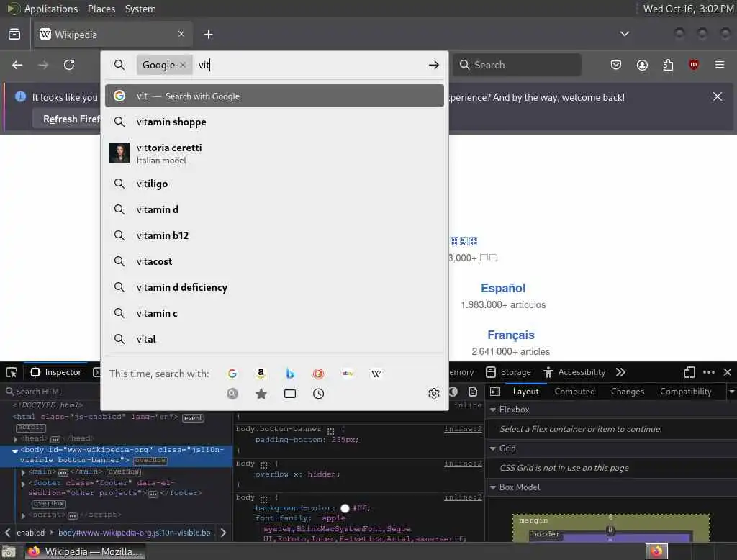Show more DevTools tools via chevron
The height and width of the screenshot is (560, 737).
[x=621, y=372]
